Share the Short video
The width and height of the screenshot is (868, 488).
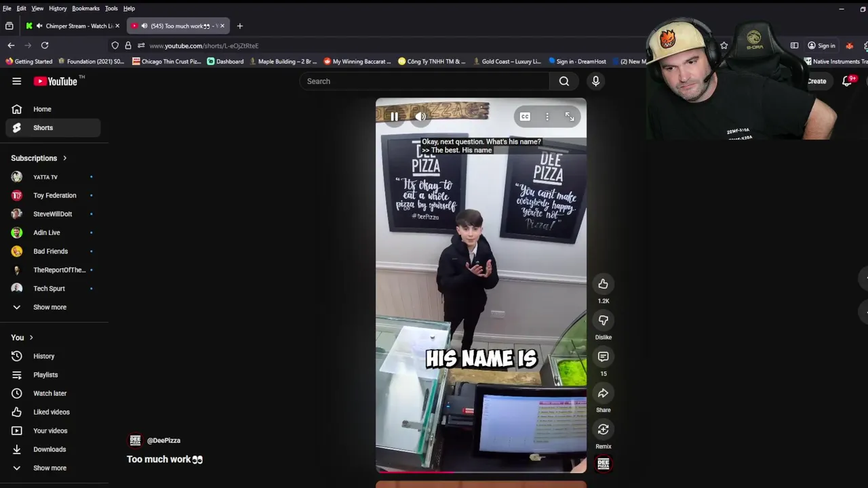point(603,393)
